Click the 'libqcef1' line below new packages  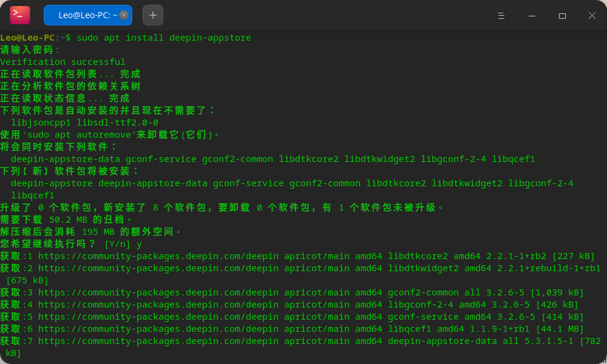pos(33,195)
